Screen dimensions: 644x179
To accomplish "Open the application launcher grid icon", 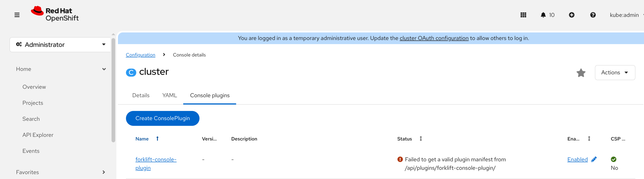I will (x=523, y=15).
